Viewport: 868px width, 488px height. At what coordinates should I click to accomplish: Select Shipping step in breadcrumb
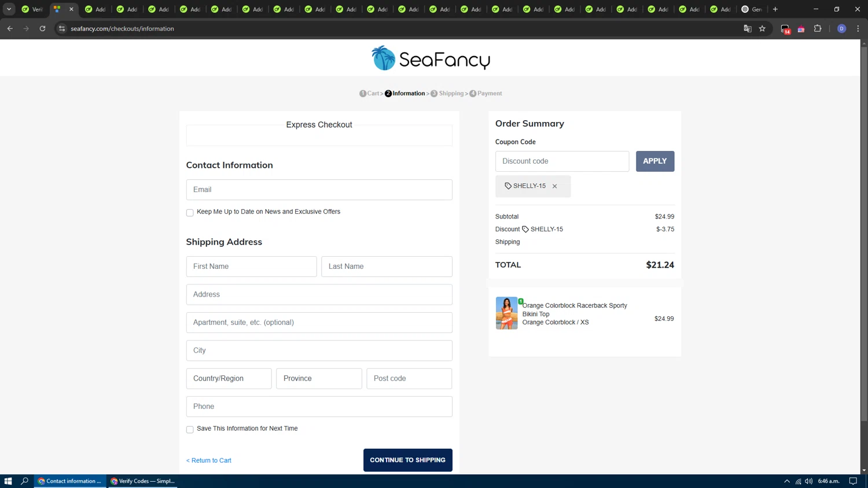point(447,93)
